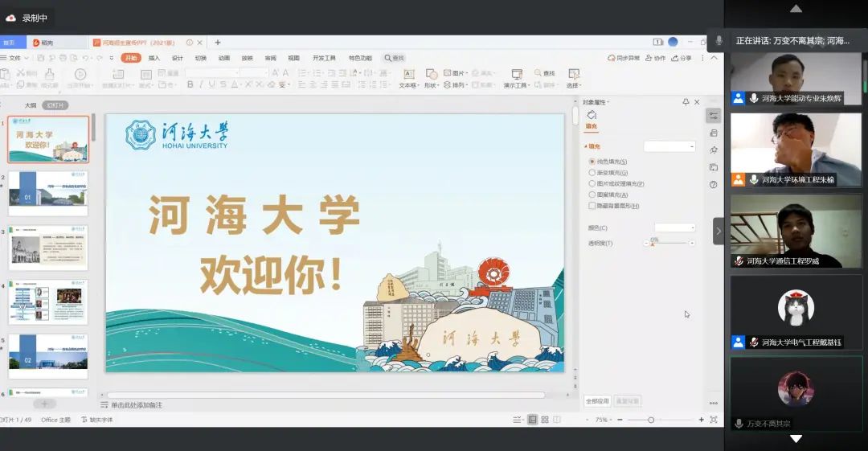The image size is (868, 451).
Task: Click the paint bucket 填充 icon
Action: [592, 116]
